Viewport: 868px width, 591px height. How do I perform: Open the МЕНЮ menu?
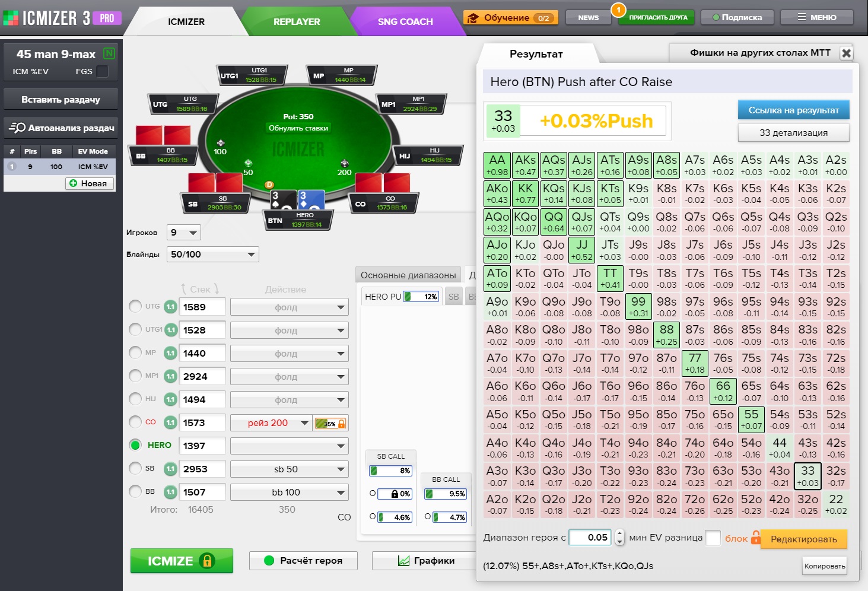816,17
